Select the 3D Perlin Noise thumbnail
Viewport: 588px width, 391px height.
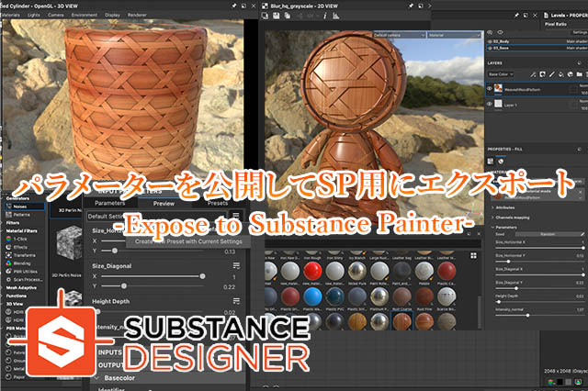pos(69,243)
